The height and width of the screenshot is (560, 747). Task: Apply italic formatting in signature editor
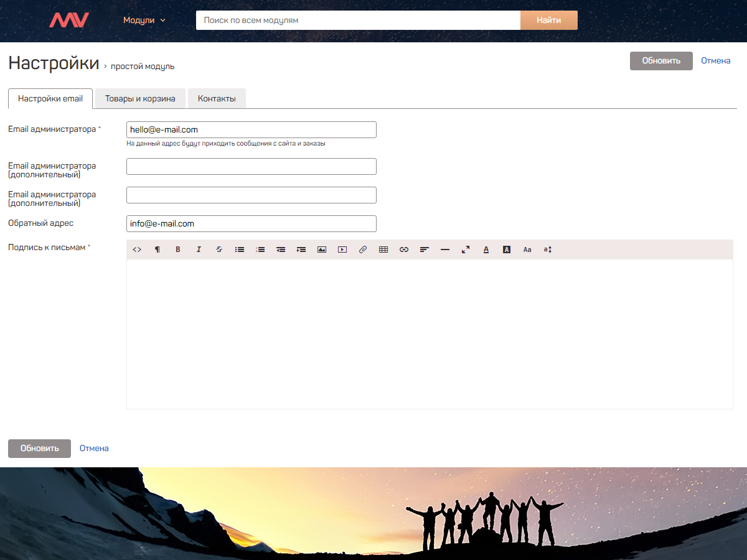(199, 250)
